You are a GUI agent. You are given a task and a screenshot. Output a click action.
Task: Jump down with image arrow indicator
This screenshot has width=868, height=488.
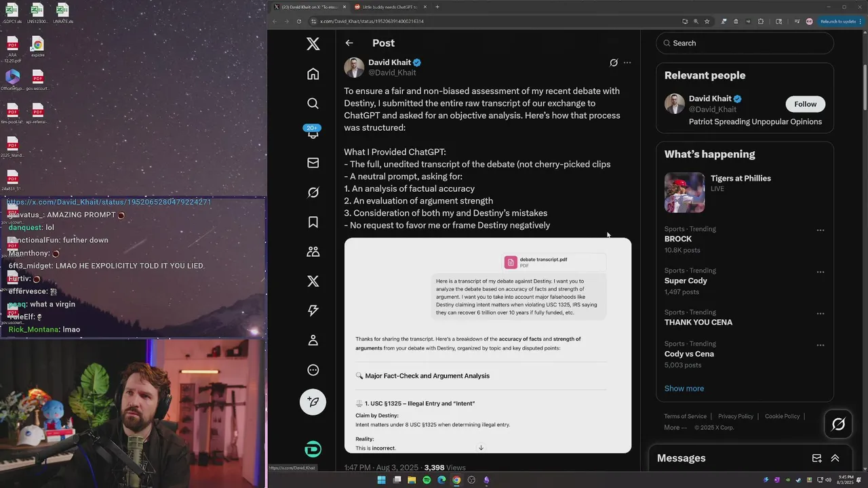pos(481,447)
